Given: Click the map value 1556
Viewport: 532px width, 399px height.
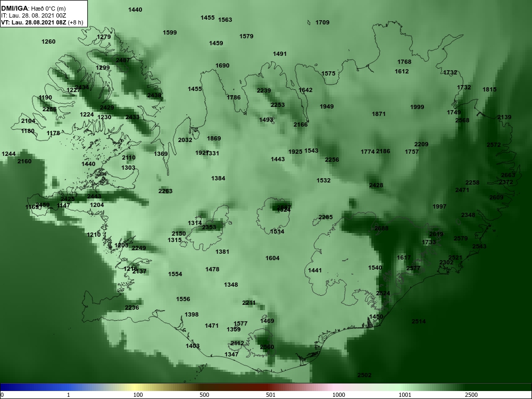Looking at the screenshot, I should [183, 299].
